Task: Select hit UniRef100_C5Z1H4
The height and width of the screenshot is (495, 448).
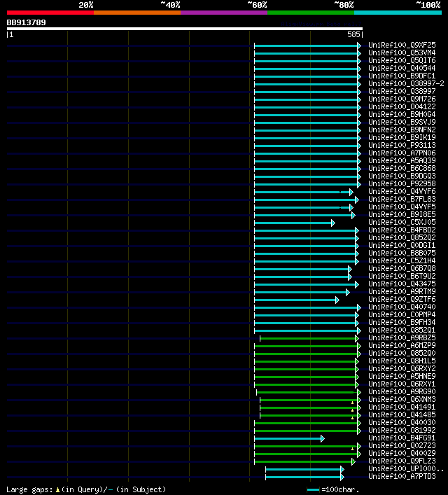Action: (402, 260)
